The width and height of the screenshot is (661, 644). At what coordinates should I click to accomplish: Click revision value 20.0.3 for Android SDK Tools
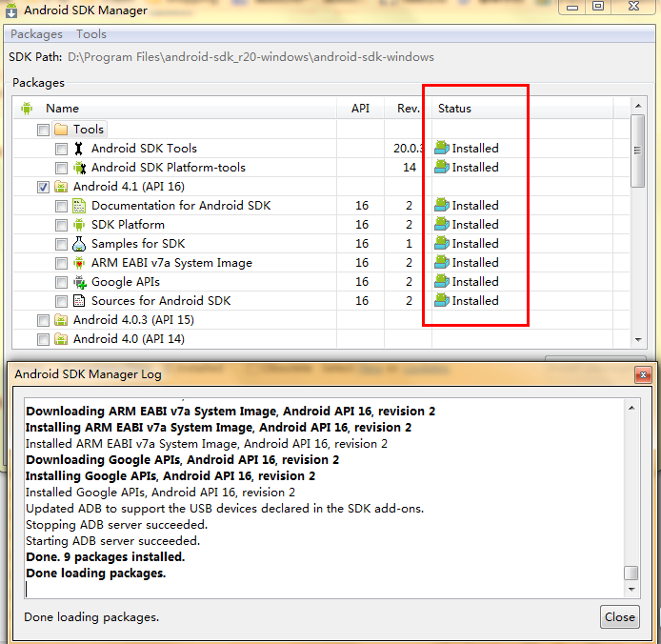[408, 149]
